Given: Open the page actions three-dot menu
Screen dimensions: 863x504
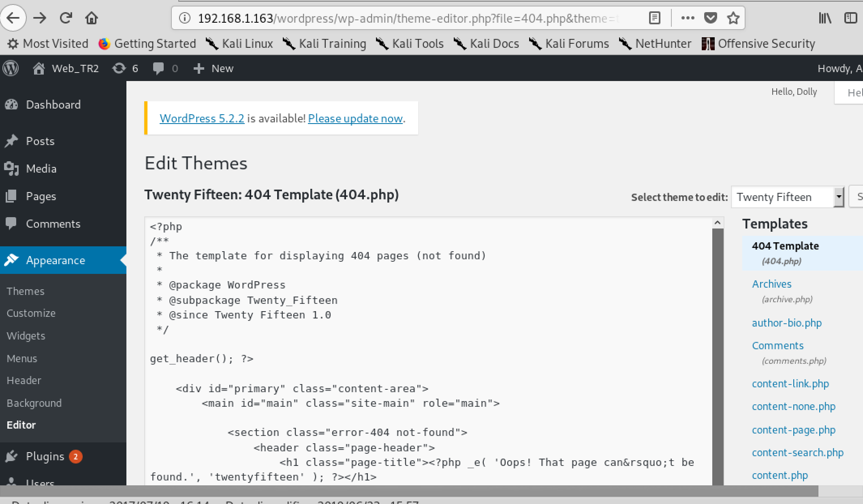Looking at the screenshot, I should coord(688,18).
